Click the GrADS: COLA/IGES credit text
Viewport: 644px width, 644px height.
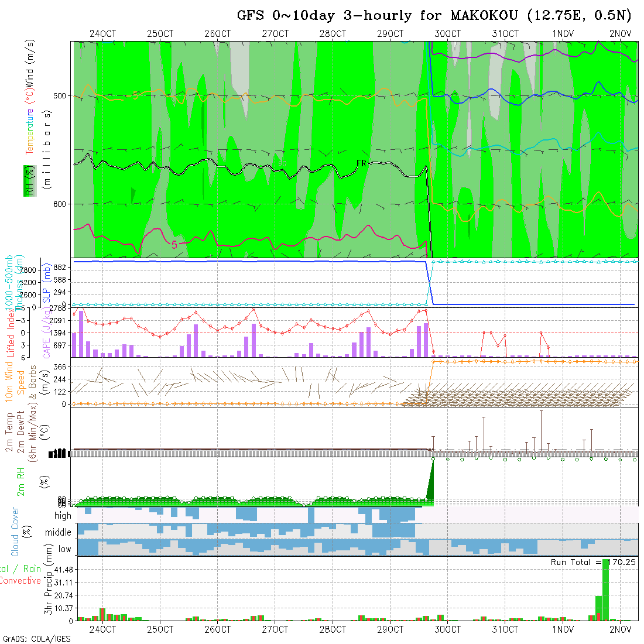point(36,639)
